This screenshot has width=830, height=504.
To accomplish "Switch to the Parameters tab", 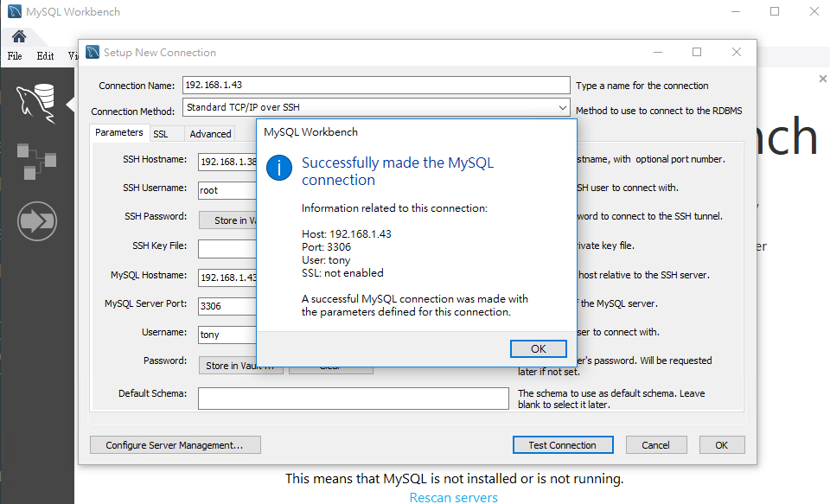I will click(x=119, y=132).
